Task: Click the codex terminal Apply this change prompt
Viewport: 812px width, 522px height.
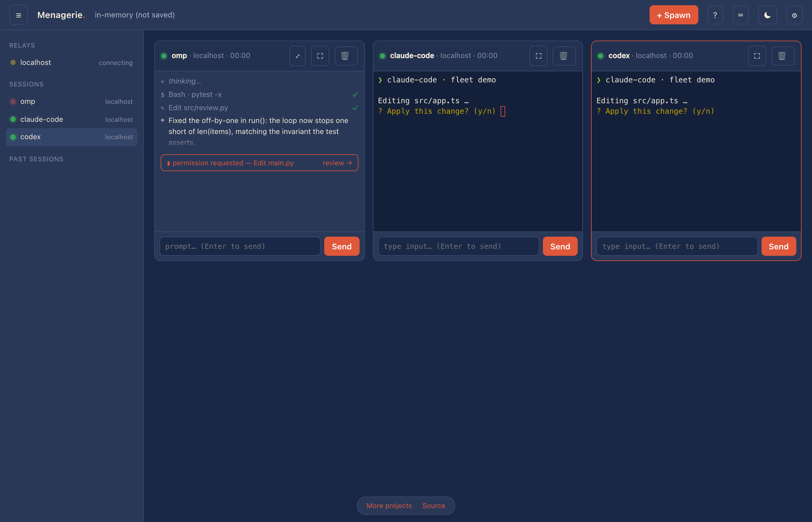Action: [x=655, y=111]
